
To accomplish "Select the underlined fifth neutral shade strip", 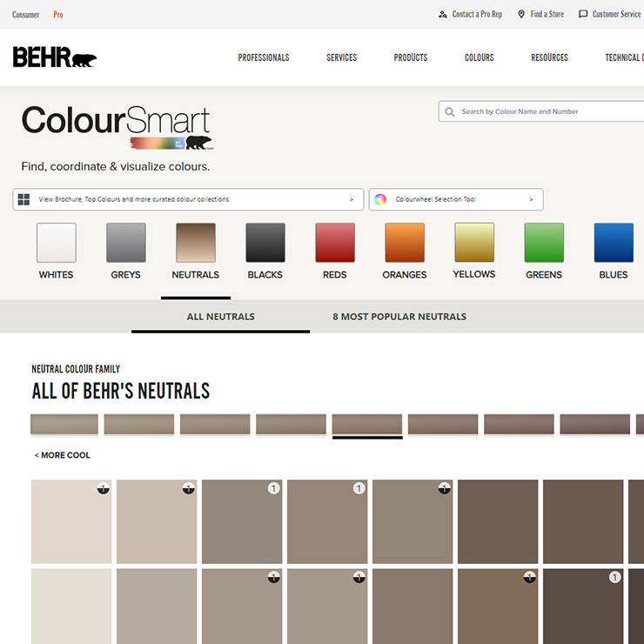I will point(367,425).
